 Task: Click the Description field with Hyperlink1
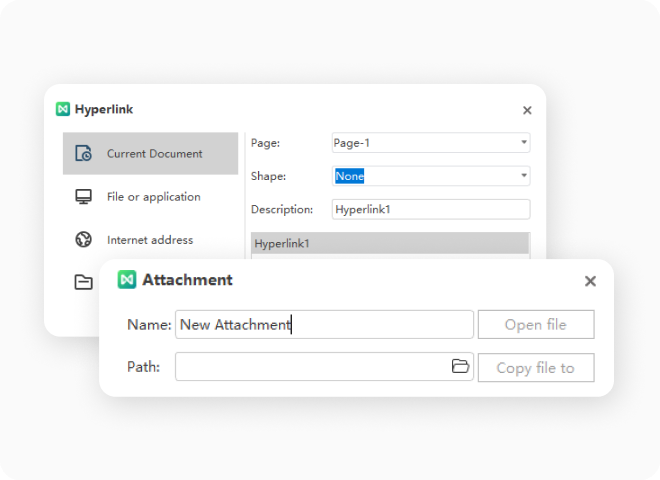pos(430,209)
